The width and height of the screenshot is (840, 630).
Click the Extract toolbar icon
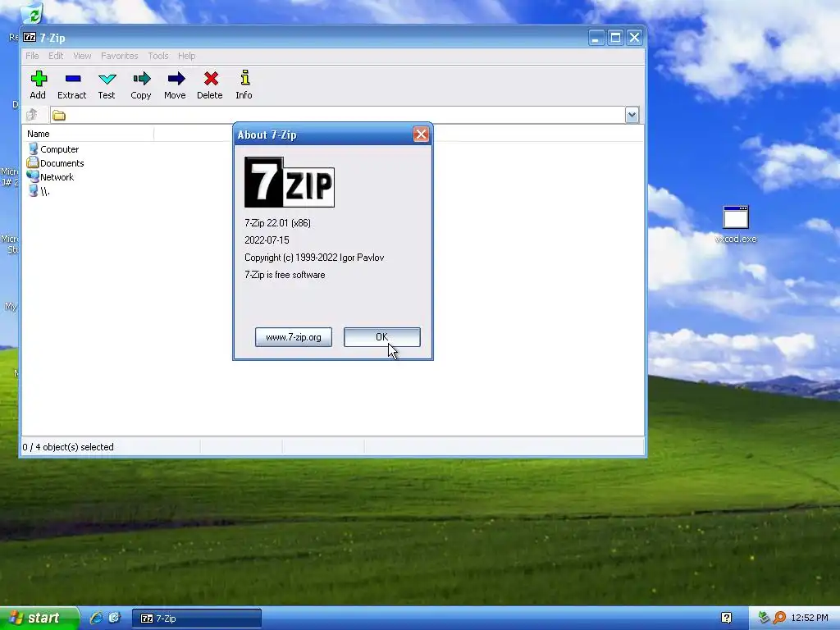[72, 84]
